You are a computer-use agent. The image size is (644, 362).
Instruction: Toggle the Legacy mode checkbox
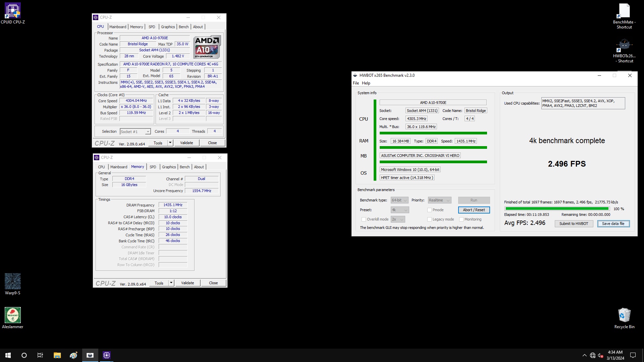coord(429,219)
